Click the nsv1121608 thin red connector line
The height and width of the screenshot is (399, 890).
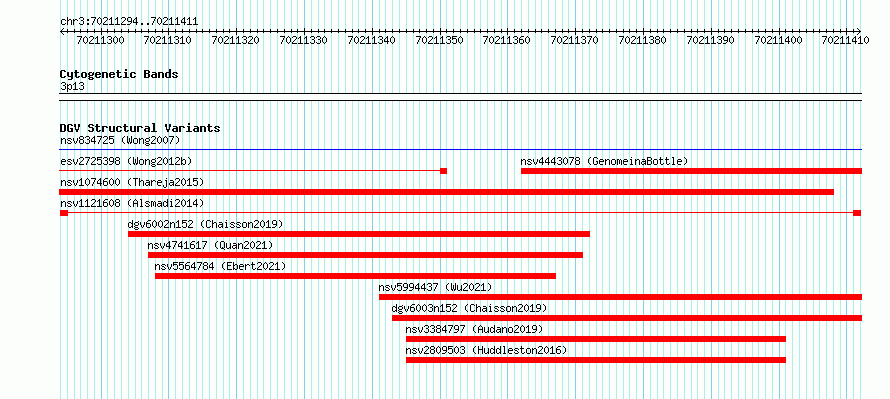pos(460,212)
